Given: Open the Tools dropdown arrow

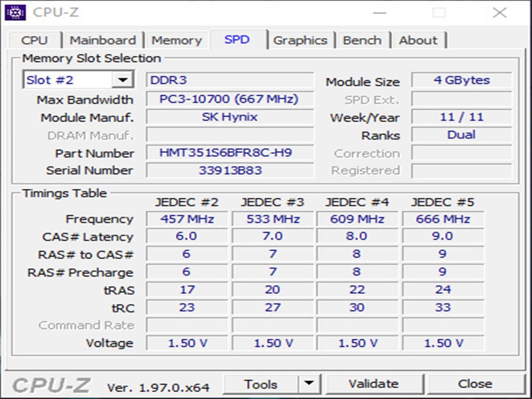Looking at the screenshot, I should tap(309, 384).
